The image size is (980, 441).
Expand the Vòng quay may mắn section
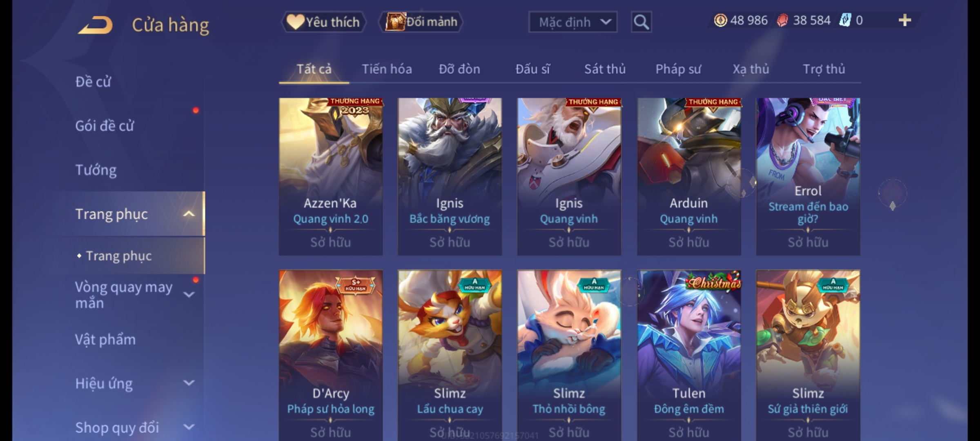189,294
